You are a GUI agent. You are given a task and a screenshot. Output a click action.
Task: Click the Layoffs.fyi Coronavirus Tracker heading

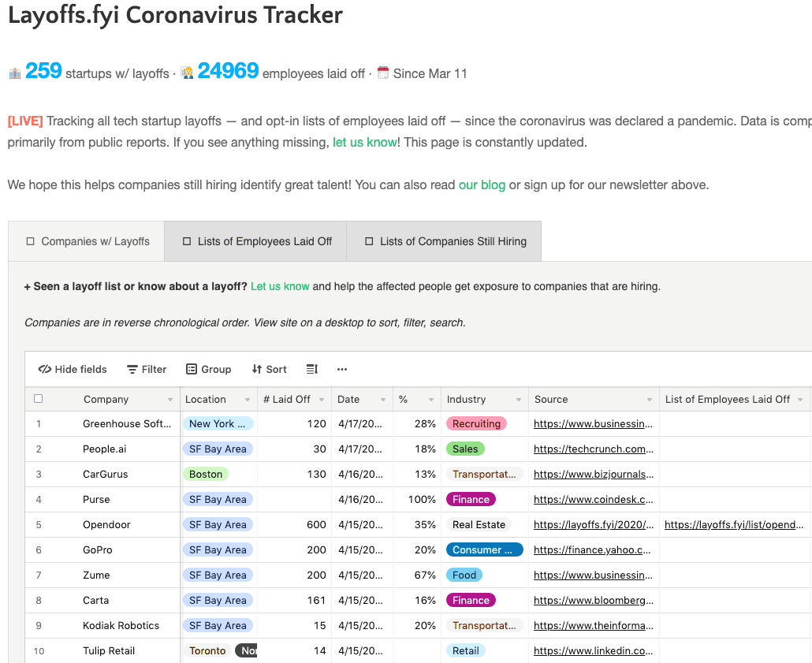click(175, 14)
